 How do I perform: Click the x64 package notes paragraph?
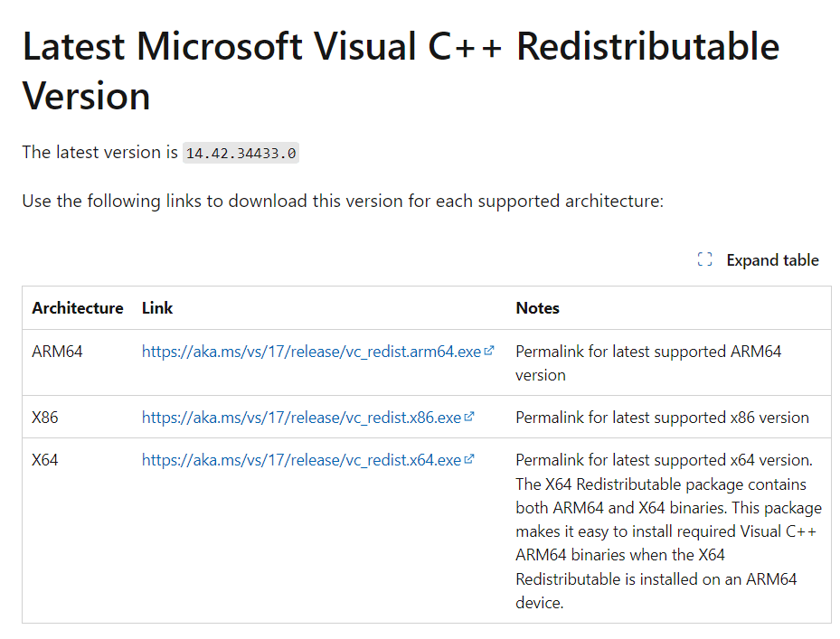click(x=668, y=531)
